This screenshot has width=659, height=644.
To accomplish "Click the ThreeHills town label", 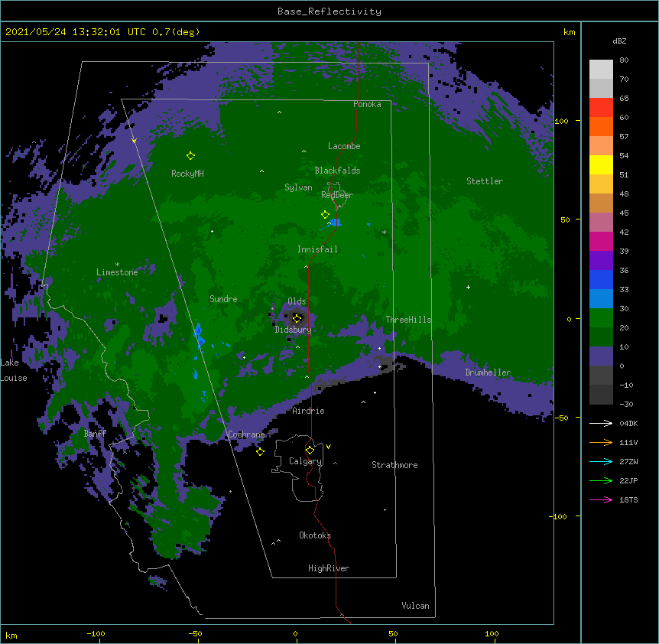I will (x=409, y=320).
